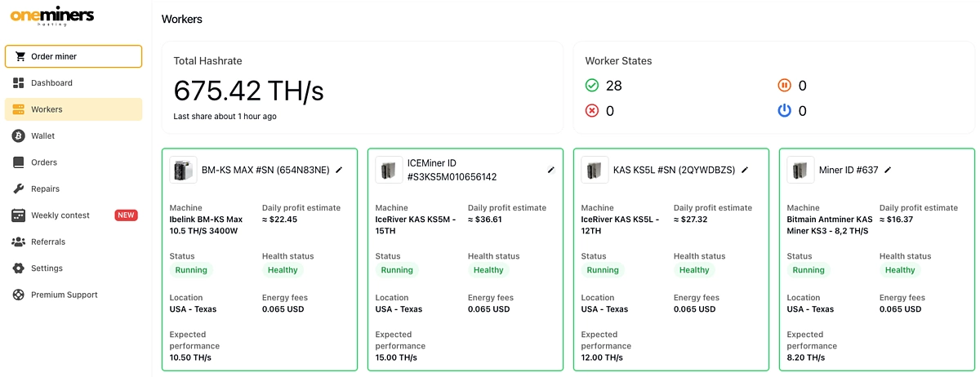
Task: Click the Workers server icon
Action: pos(18,109)
